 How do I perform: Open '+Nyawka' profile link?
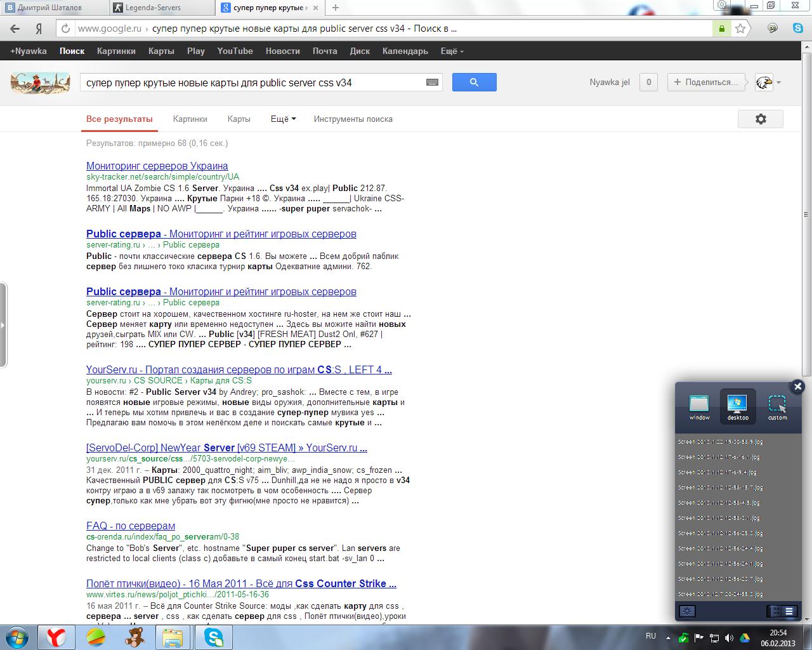coord(29,51)
